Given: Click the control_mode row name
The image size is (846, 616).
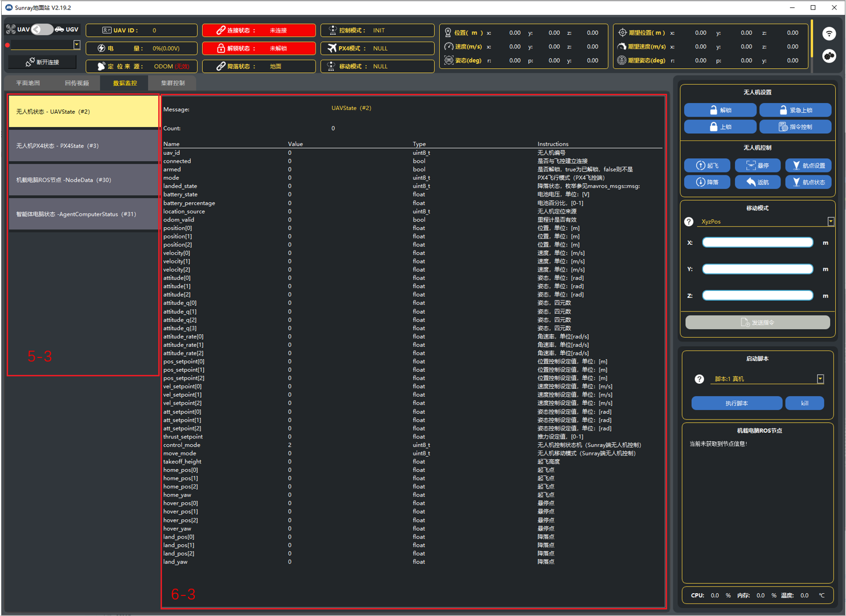Looking at the screenshot, I should point(182,445).
